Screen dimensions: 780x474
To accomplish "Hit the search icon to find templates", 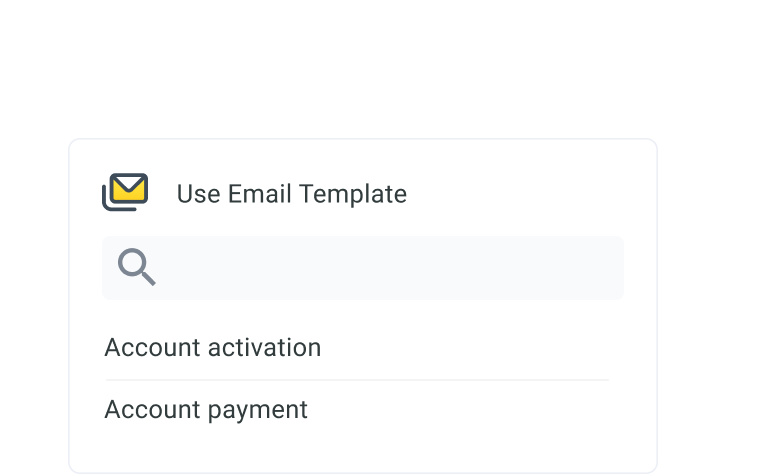I will pyautogui.click(x=136, y=267).
